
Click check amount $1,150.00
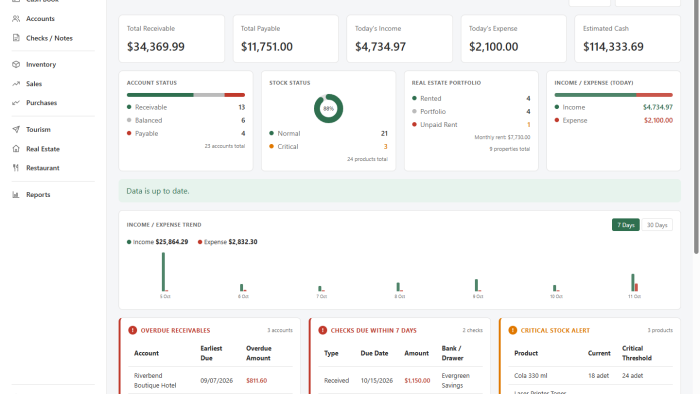coord(417,381)
